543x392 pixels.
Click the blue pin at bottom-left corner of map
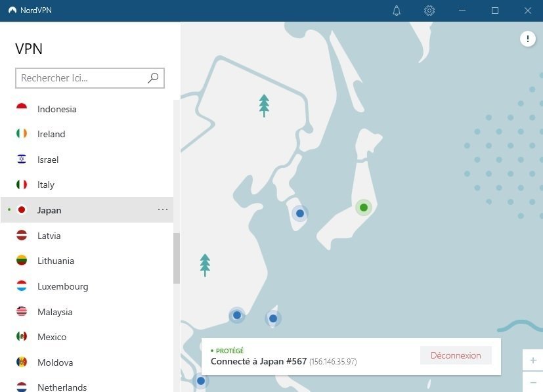coord(201,381)
